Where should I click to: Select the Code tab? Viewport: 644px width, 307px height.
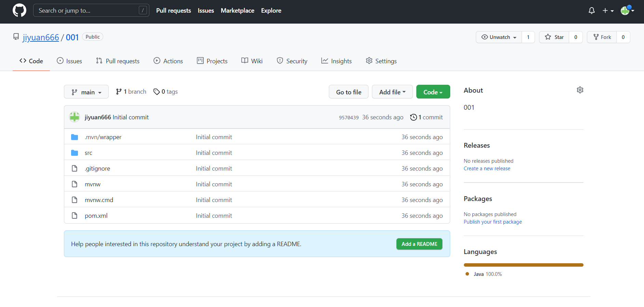31,61
